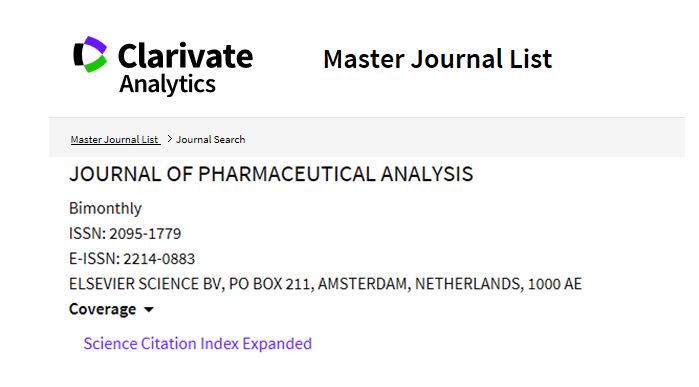The image size is (699, 387).
Task: Open Science Citation Index Expanded link
Action: [x=197, y=344]
